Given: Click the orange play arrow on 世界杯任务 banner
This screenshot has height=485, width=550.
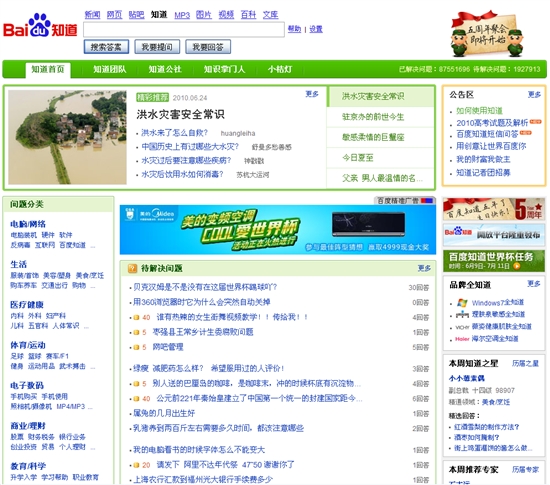Looking at the screenshot, I should (x=516, y=266).
